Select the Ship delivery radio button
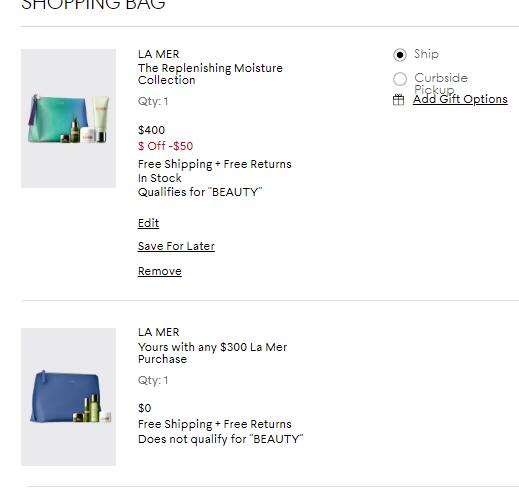The width and height of the screenshot is (519, 493). (x=400, y=55)
